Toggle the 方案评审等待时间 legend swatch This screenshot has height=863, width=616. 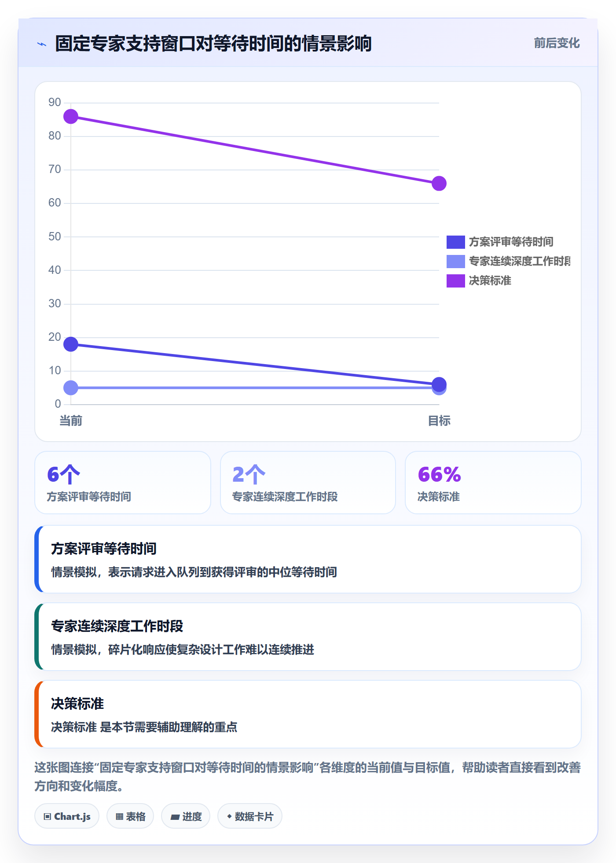[455, 242]
